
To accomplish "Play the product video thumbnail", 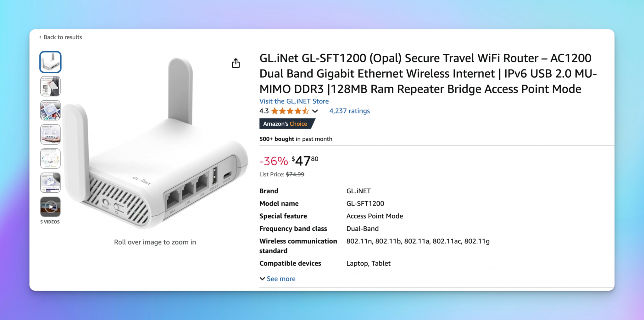I will point(50,207).
